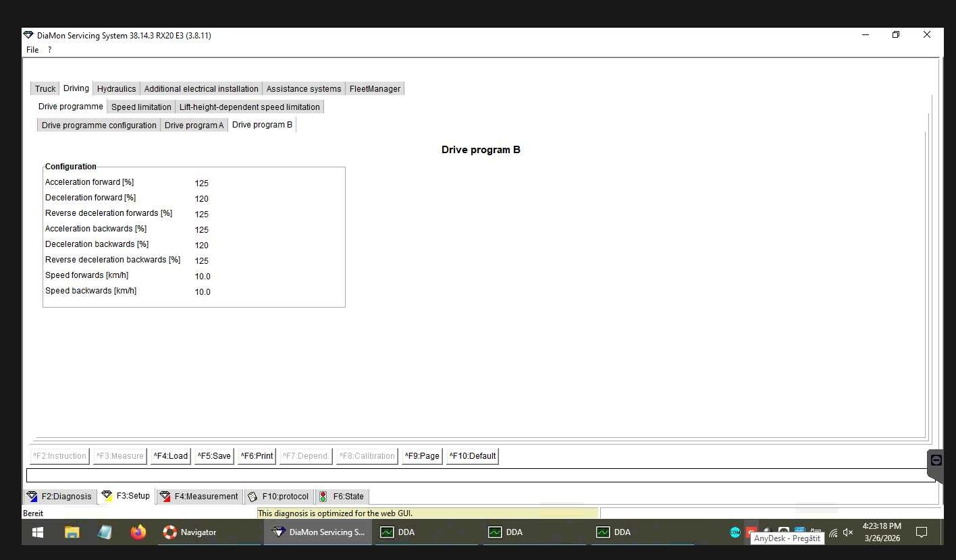Open the F10:protocol tab
This screenshot has height=560, width=956.
278,496
